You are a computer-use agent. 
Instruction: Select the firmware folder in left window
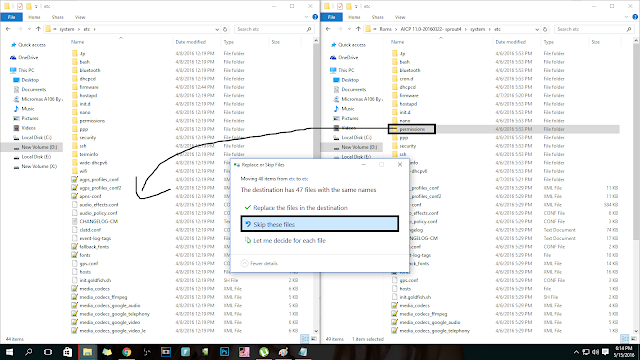(x=89, y=87)
